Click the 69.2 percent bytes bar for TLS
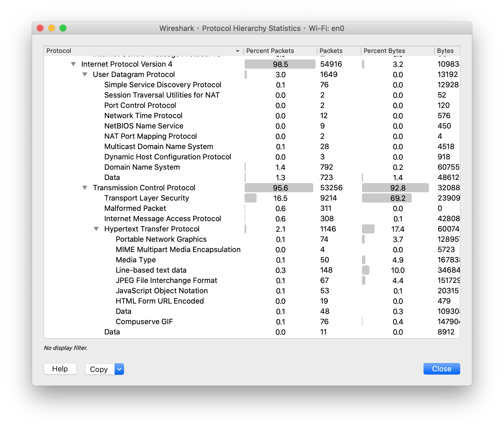504x428 pixels. coord(387,198)
